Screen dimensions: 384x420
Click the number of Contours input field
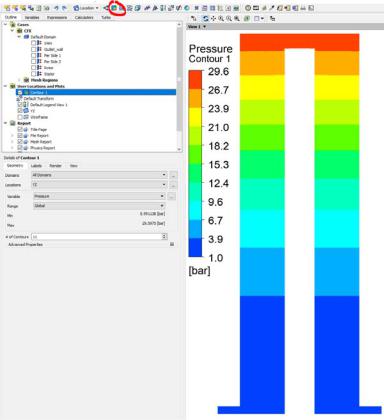click(99, 237)
